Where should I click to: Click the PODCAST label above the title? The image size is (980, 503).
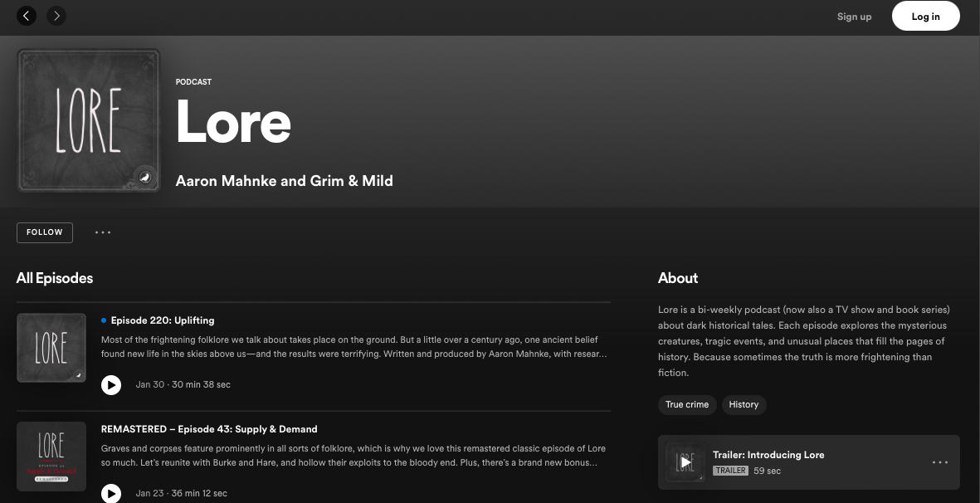(193, 82)
